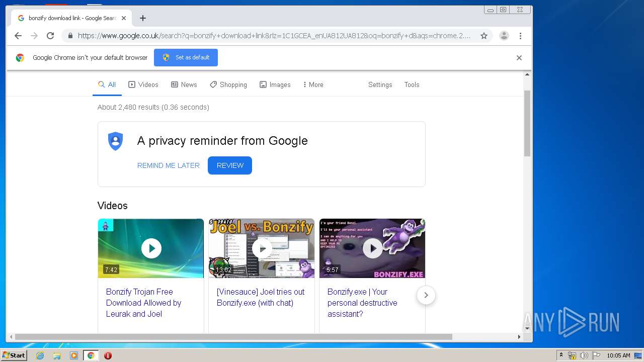Open a new tab with the plus button
The width and height of the screenshot is (644, 362).
143,18
